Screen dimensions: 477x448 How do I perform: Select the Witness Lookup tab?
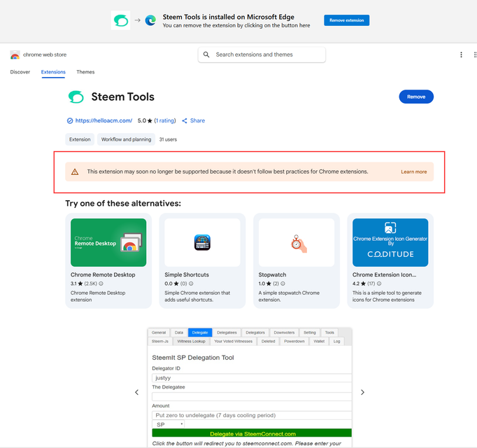pos(192,342)
